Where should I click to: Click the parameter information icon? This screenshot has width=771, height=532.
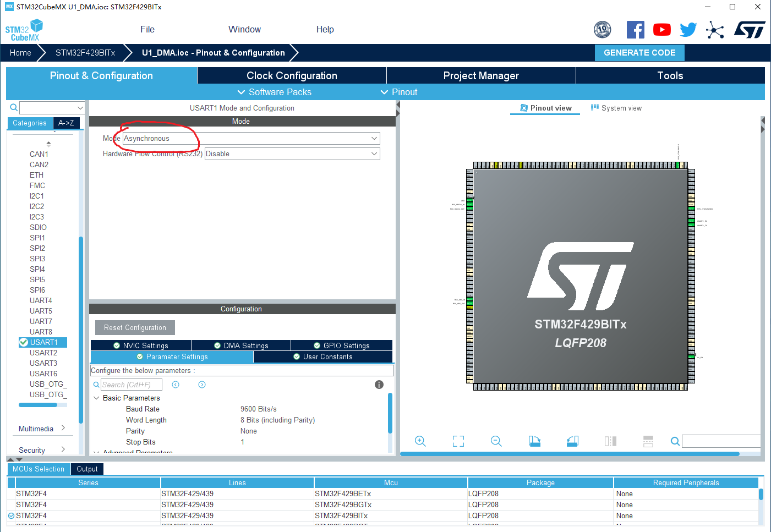click(x=379, y=385)
